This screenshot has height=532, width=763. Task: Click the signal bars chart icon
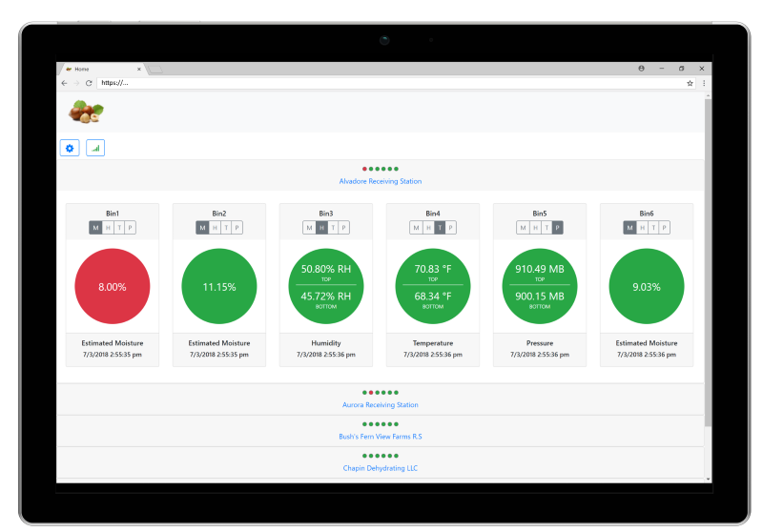[95, 148]
